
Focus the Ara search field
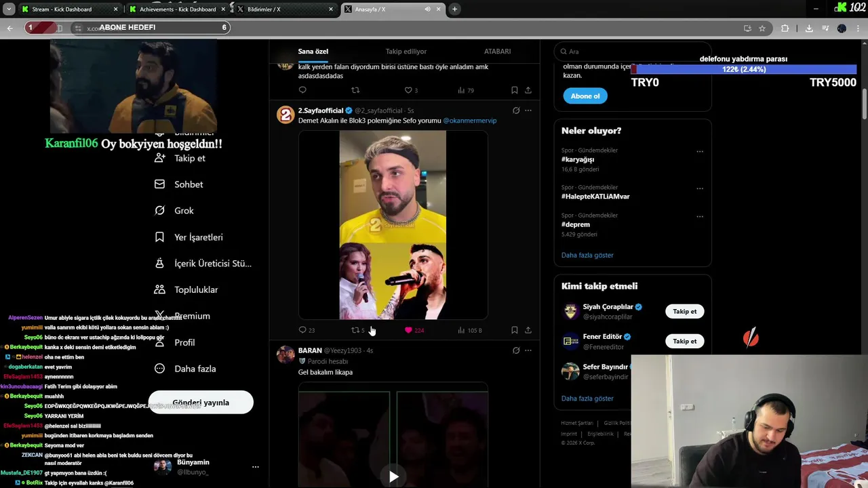(x=633, y=52)
